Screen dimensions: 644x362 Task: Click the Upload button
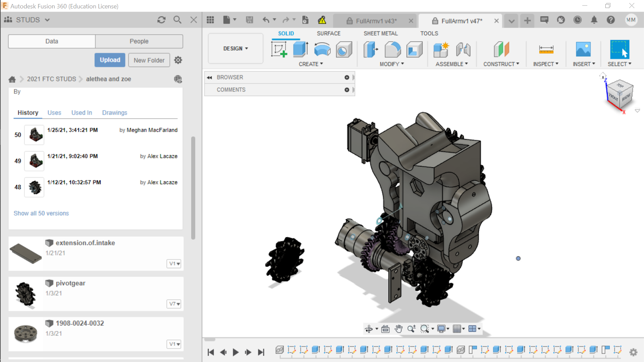coord(110,60)
